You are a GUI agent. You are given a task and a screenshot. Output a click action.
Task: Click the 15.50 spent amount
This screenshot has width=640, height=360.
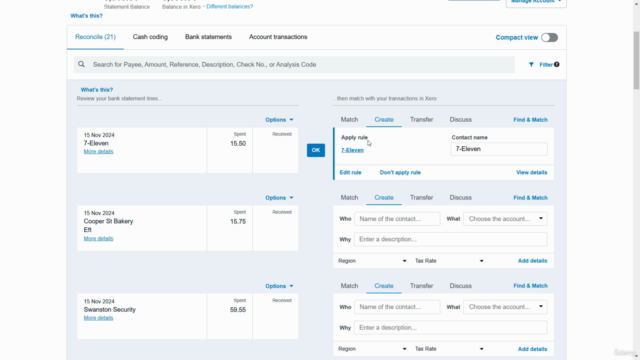(238, 144)
